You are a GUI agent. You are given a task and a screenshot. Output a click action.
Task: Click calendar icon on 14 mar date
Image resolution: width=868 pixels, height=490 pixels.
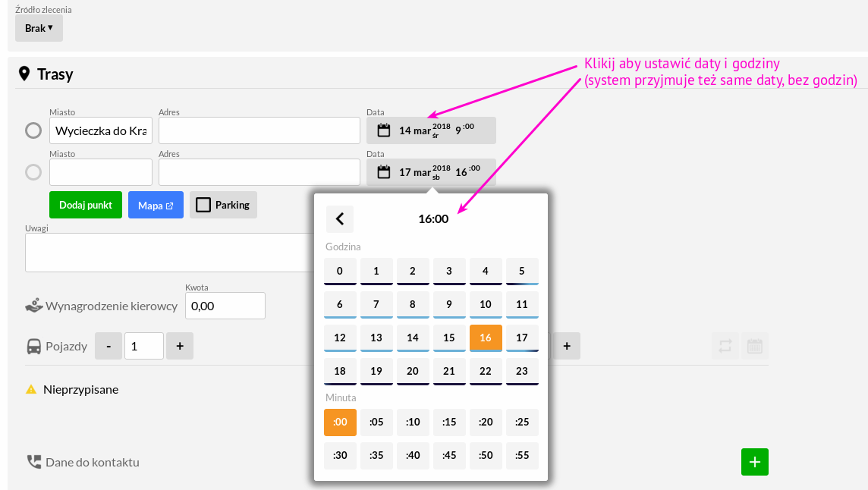click(x=384, y=130)
